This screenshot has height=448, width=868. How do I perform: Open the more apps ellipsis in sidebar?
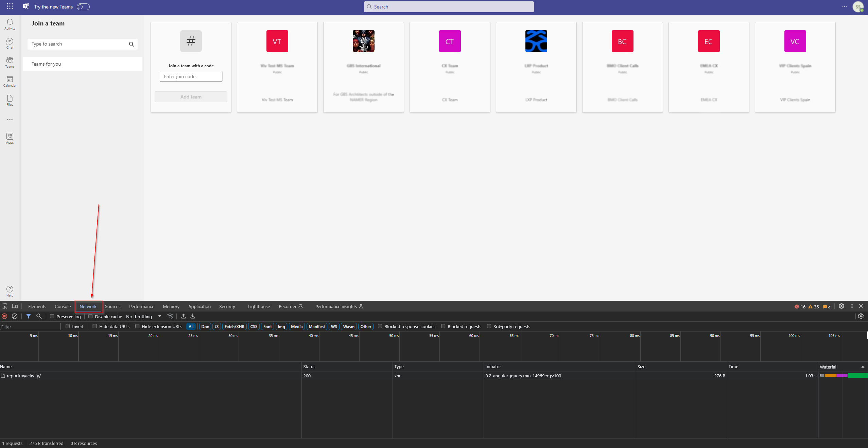[x=10, y=120]
